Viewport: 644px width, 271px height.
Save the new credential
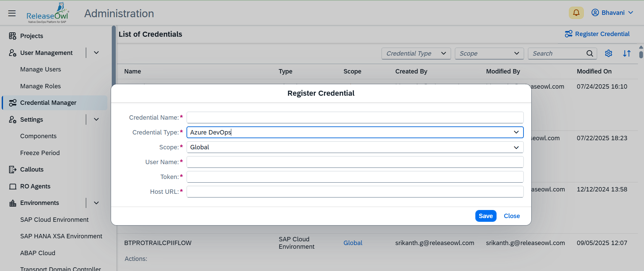coord(485,216)
